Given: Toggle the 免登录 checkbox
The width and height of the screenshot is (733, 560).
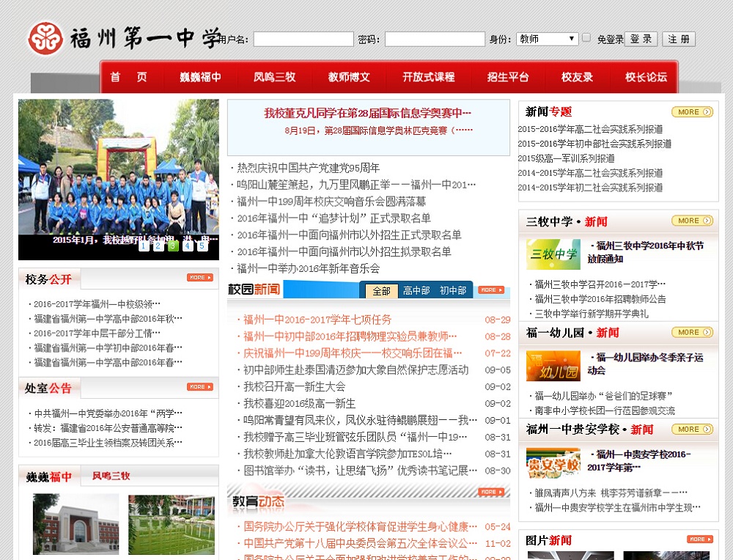Looking at the screenshot, I should tap(586, 38).
